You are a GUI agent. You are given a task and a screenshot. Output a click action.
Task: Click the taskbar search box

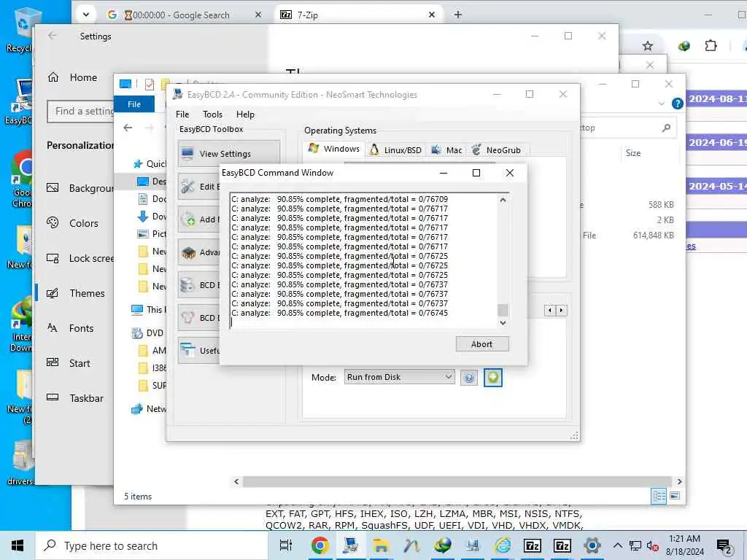152,545
